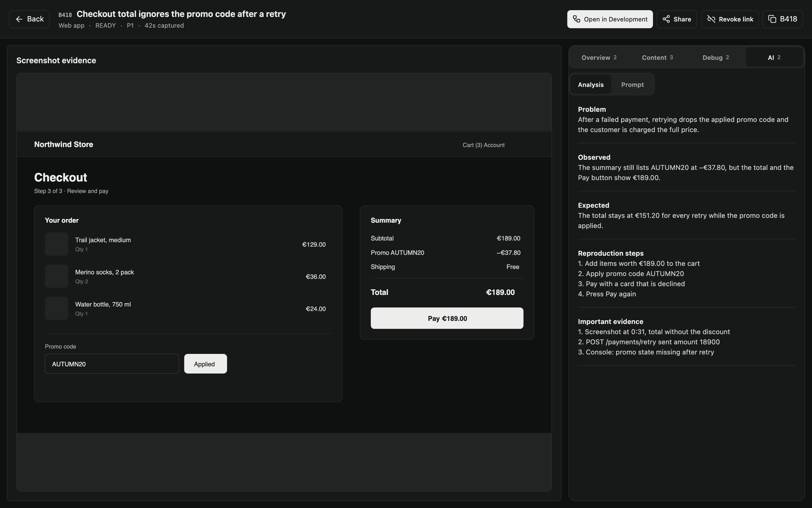Click the Shipping 'Free' value
This screenshot has width=812, height=508.
513,267
